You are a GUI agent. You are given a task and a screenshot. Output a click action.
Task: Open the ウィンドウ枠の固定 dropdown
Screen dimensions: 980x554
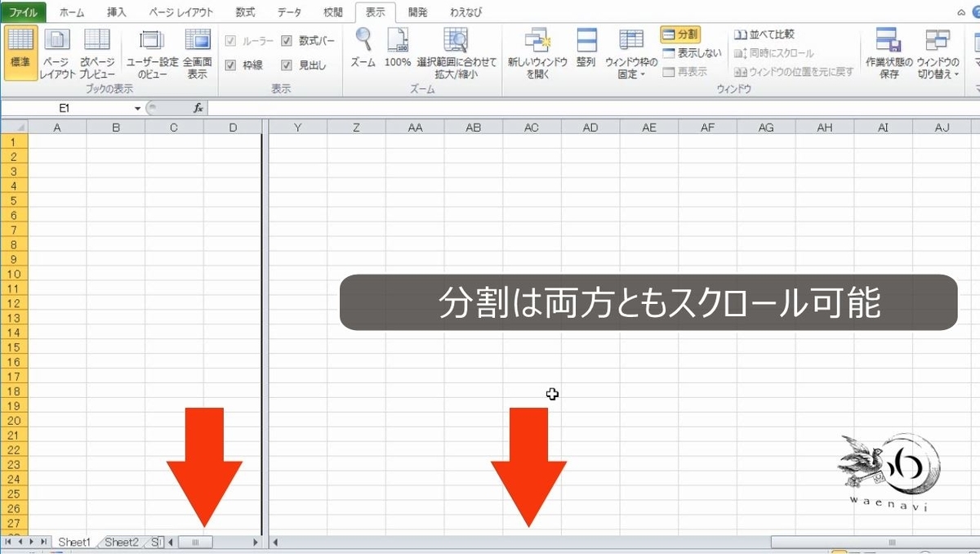pos(630,51)
